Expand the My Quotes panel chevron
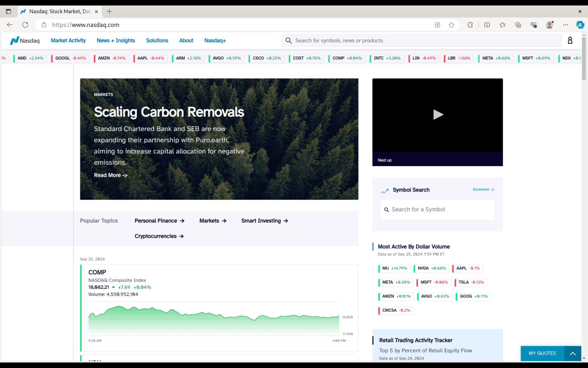Screen dimensions: 588x368 pos(573,353)
